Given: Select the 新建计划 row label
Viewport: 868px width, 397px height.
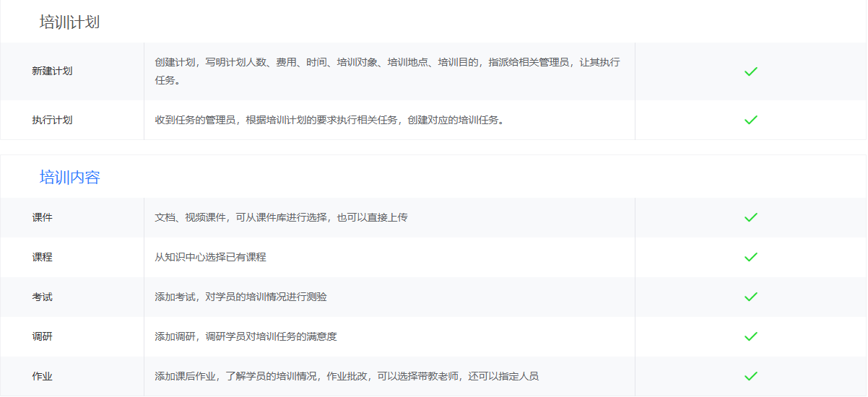Looking at the screenshot, I should tap(52, 71).
